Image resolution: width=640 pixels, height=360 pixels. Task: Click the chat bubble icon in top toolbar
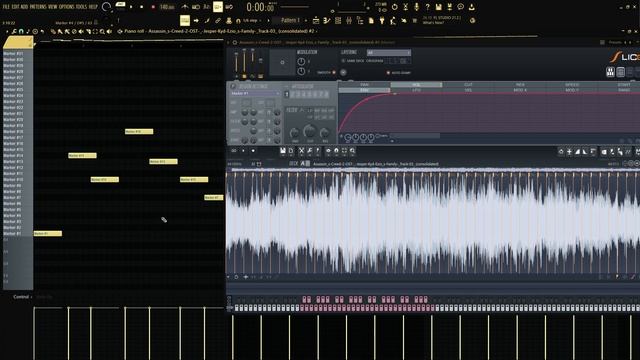click(460, 7)
